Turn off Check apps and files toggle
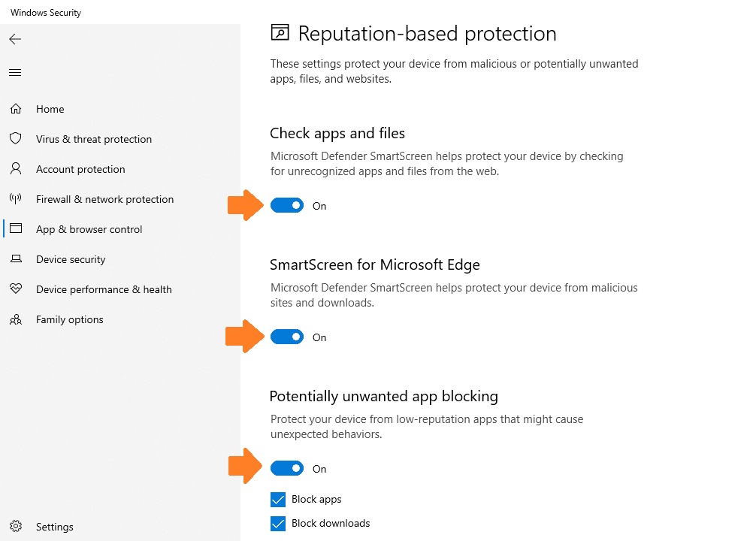The image size is (756, 541). [287, 205]
